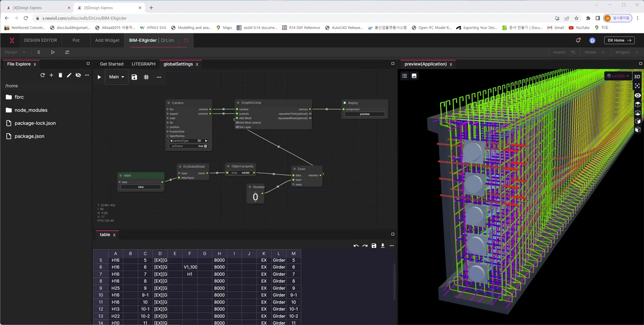Screen dimensions: 644x325
Task: Redo the table edit
Action: [x=365, y=246]
